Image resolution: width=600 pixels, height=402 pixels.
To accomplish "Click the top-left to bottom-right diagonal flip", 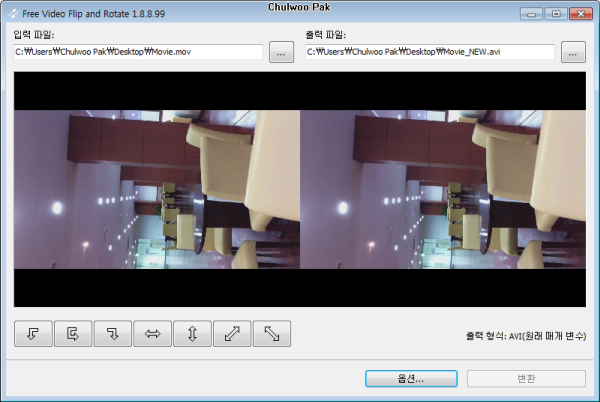I will (x=272, y=335).
